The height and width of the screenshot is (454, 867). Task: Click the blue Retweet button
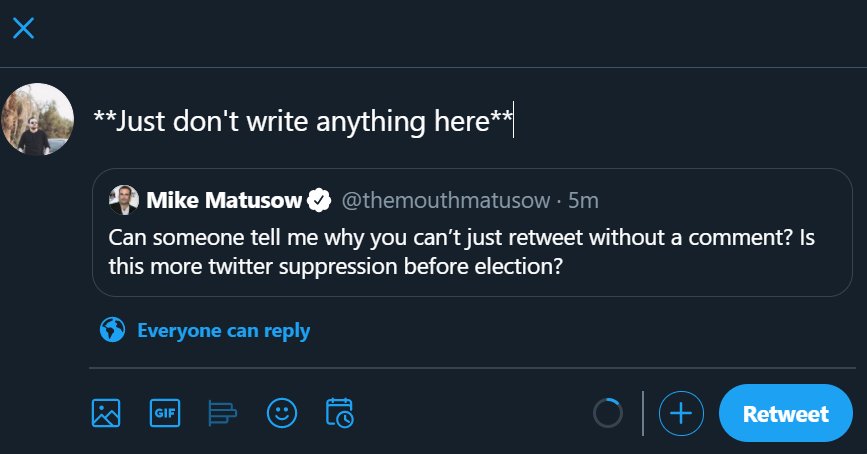tap(785, 413)
